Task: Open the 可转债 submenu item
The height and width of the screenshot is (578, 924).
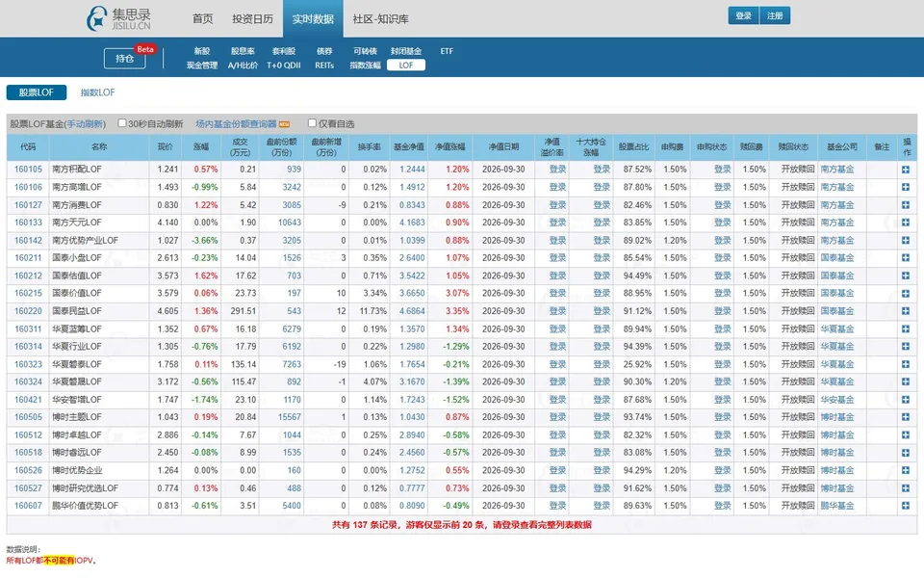Action: tap(366, 51)
